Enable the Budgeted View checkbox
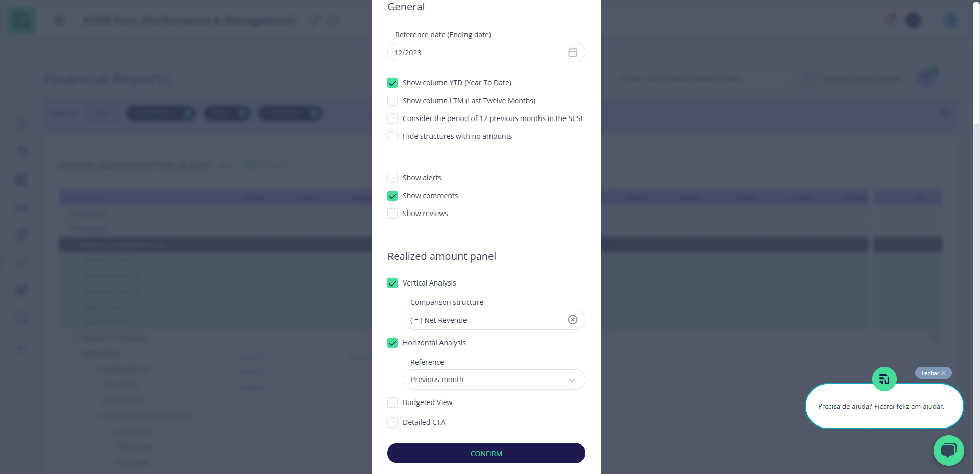 pyautogui.click(x=393, y=402)
